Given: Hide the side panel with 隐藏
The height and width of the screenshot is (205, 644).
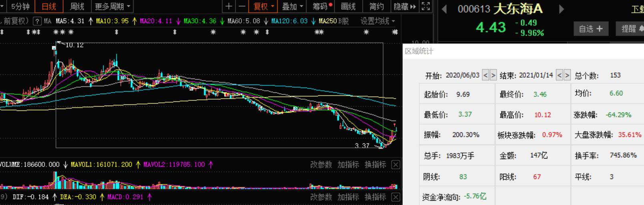Looking at the screenshot, I should point(405,6).
